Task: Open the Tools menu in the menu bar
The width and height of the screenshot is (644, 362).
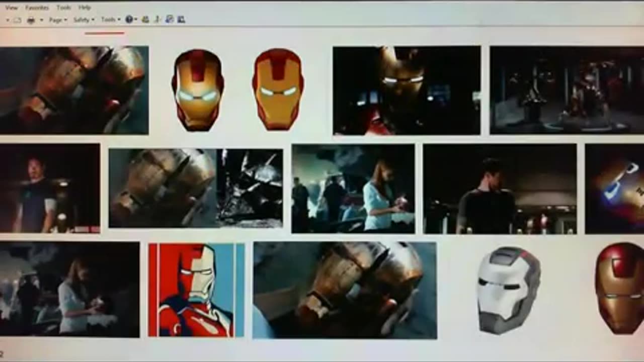Action: pos(64,8)
